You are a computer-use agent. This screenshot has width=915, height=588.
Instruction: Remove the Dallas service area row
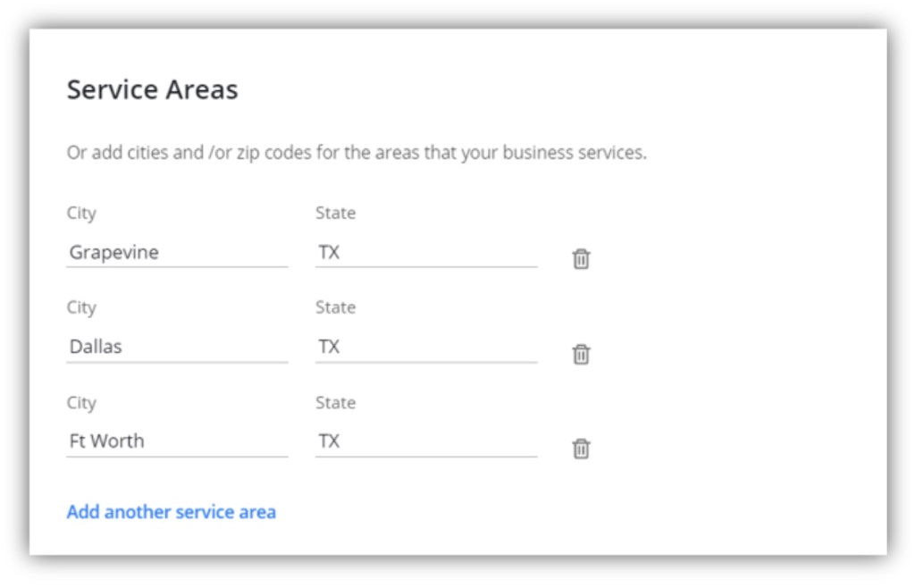tap(581, 354)
